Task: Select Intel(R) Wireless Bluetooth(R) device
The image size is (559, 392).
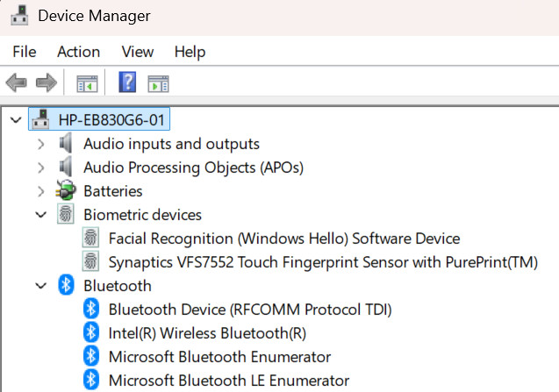Action: pos(207,333)
